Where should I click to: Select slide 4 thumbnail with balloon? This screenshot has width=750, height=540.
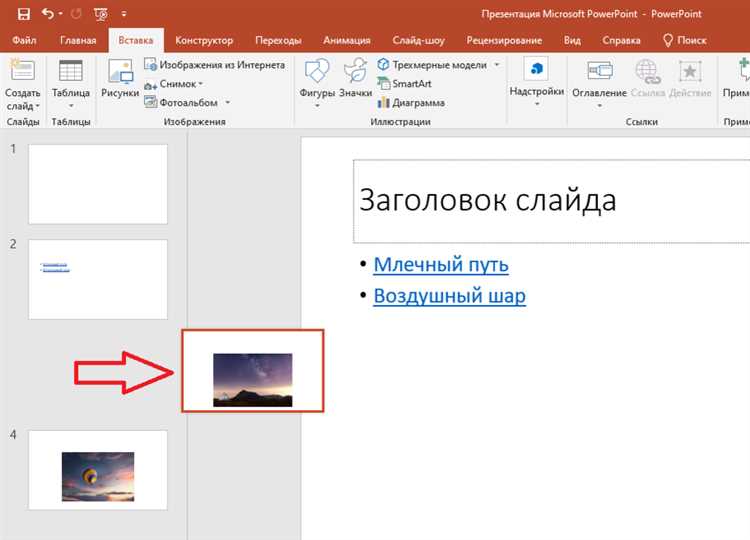pos(98,470)
